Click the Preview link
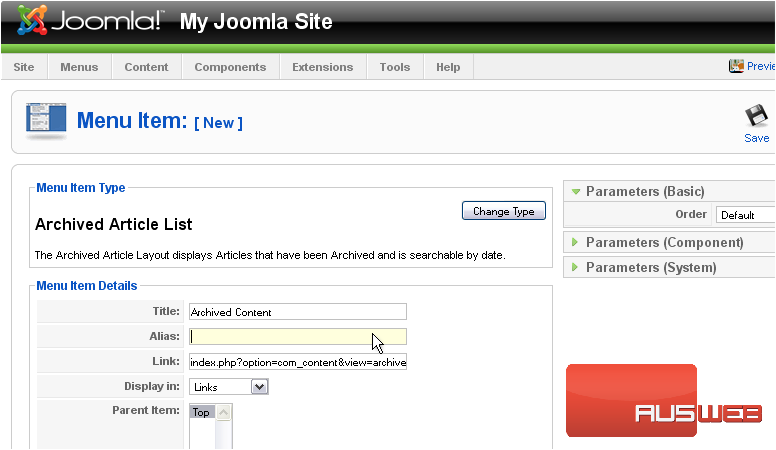Viewport: 776px width, 450px height. tap(761, 66)
